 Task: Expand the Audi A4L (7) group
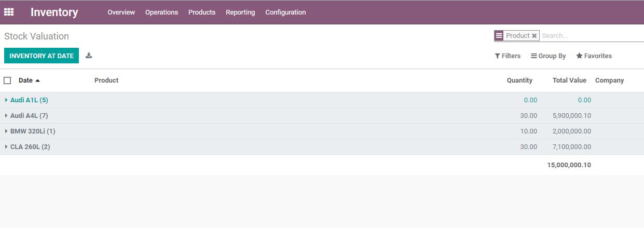point(29,116)
